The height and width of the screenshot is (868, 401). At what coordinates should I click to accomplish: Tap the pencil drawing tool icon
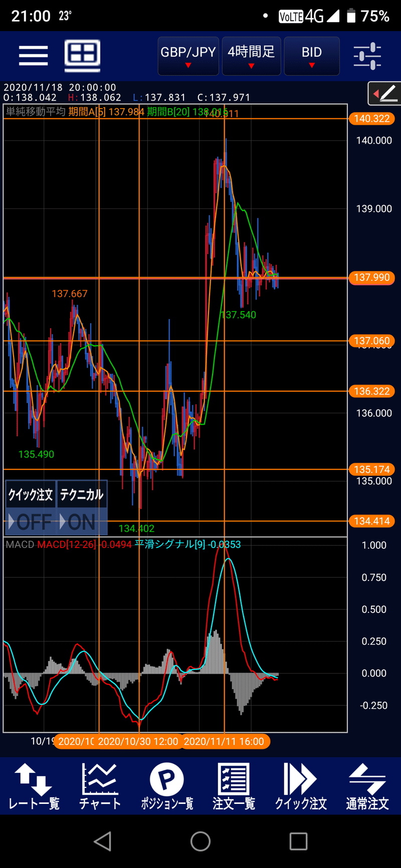coord(385,93)
